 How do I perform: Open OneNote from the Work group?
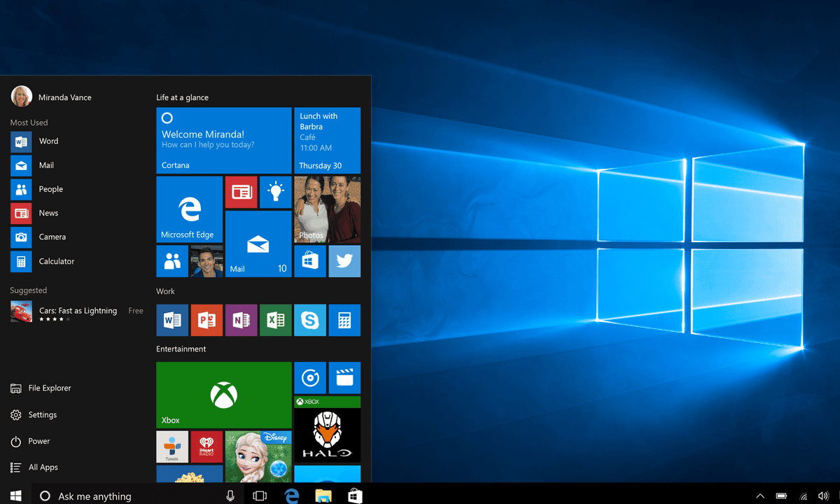241,320
